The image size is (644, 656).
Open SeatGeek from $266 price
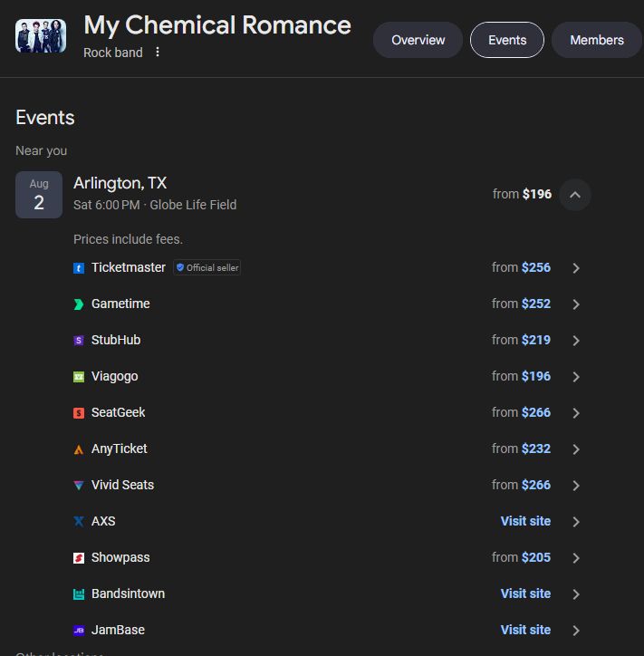521,412
